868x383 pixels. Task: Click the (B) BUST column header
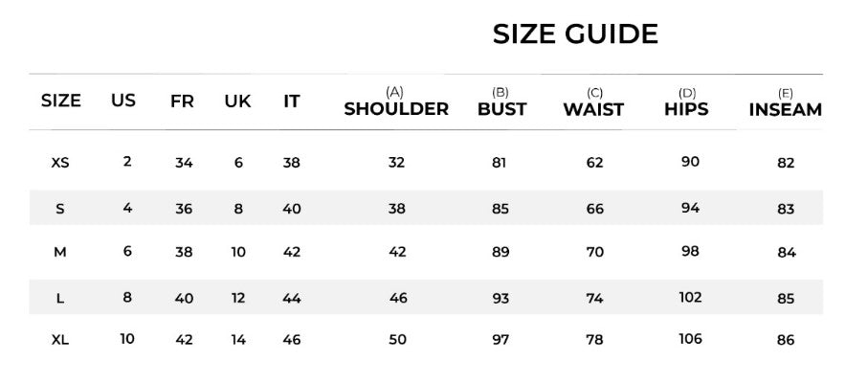point(501,102)
